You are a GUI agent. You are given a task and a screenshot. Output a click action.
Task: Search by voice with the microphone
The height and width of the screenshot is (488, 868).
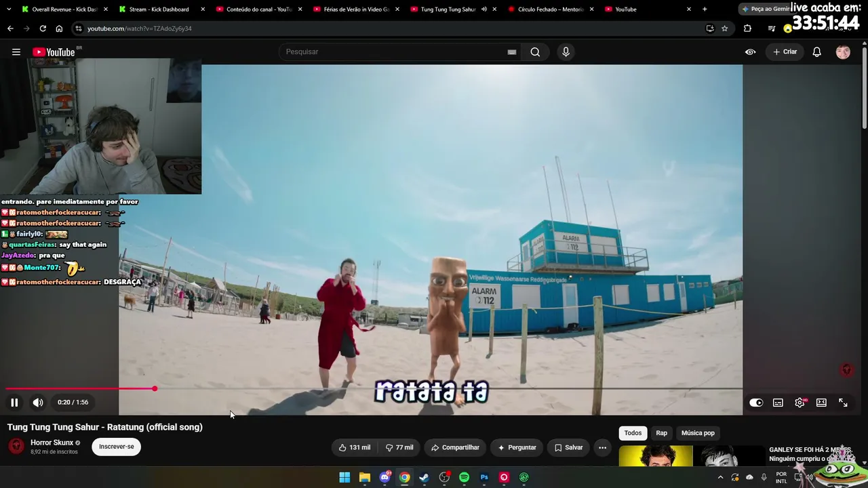[566, 52]
